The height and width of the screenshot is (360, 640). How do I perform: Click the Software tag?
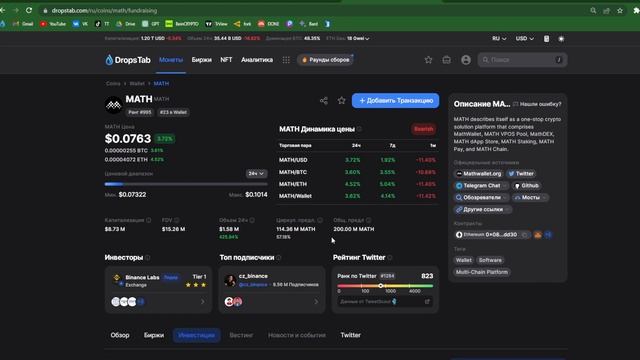pos(490,260)
